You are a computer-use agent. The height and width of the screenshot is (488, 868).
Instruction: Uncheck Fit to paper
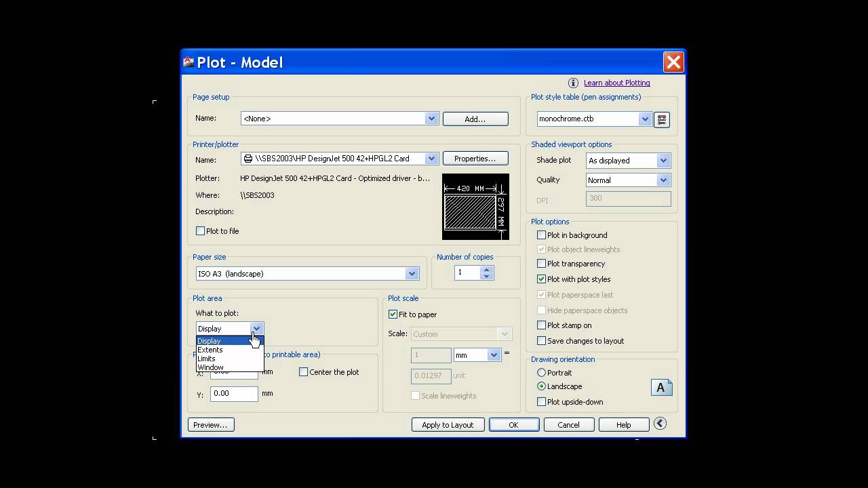click(393, 314)
